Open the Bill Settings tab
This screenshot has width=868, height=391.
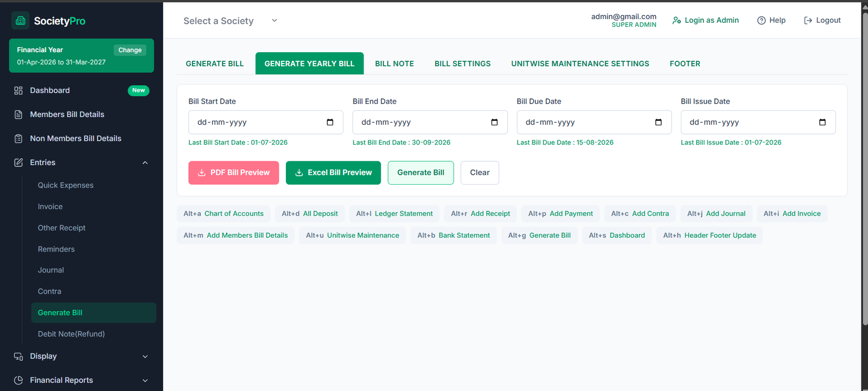click(463, 64)
